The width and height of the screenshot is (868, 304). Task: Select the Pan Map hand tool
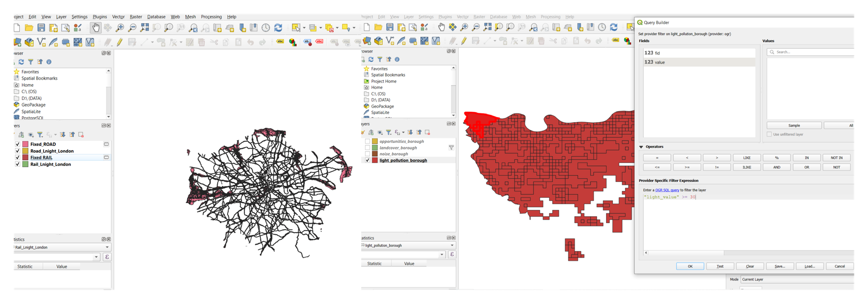95,28
